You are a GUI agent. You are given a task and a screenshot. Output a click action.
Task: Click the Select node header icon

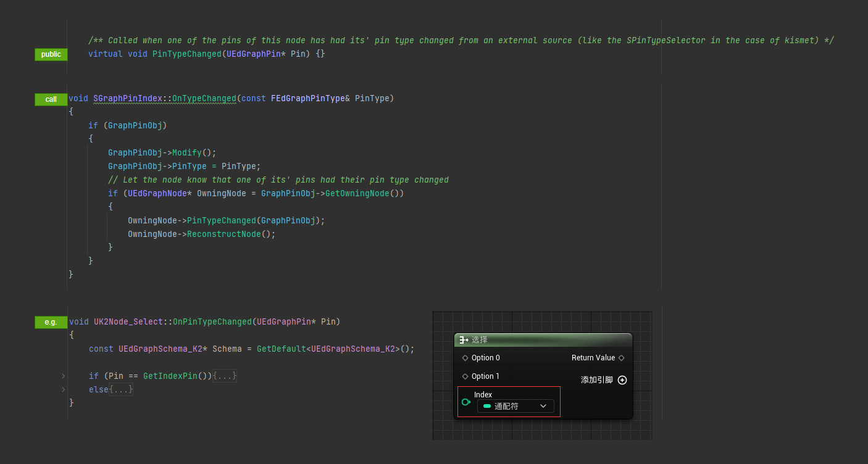[x=464, y=340]
